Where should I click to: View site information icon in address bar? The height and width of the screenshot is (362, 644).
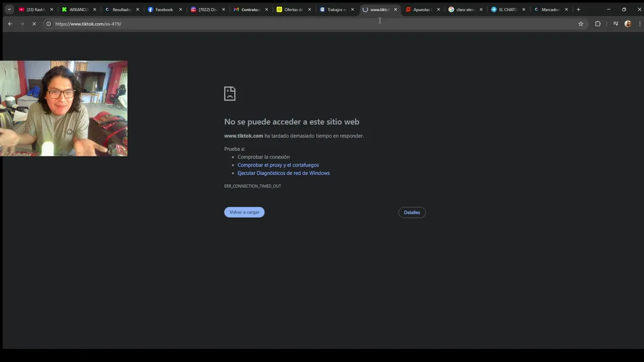(49, 24)
